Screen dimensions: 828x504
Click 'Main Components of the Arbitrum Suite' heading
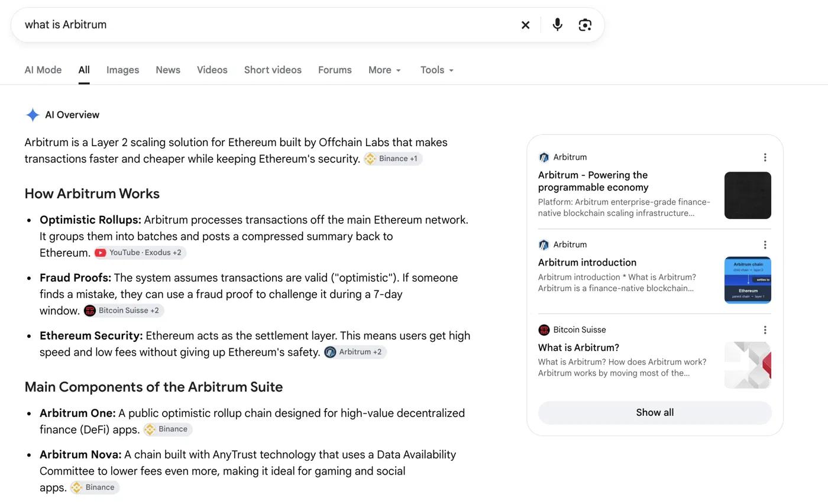coord(154,387)
